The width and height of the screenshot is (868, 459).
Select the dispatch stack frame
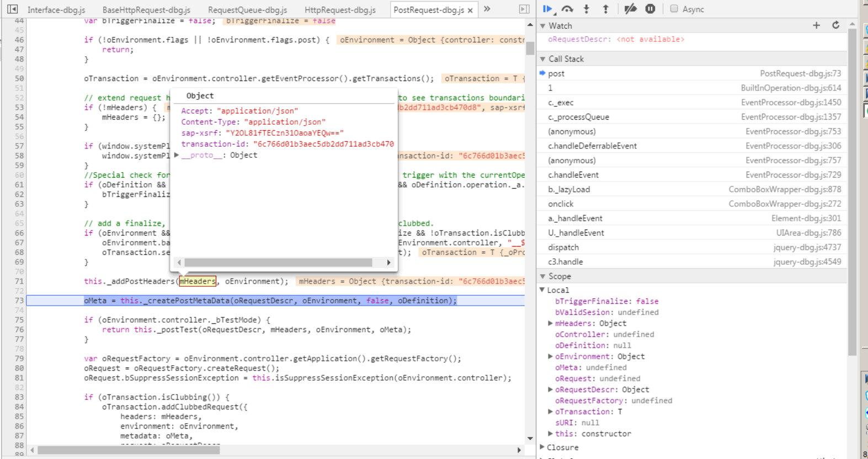click(692, 247)
